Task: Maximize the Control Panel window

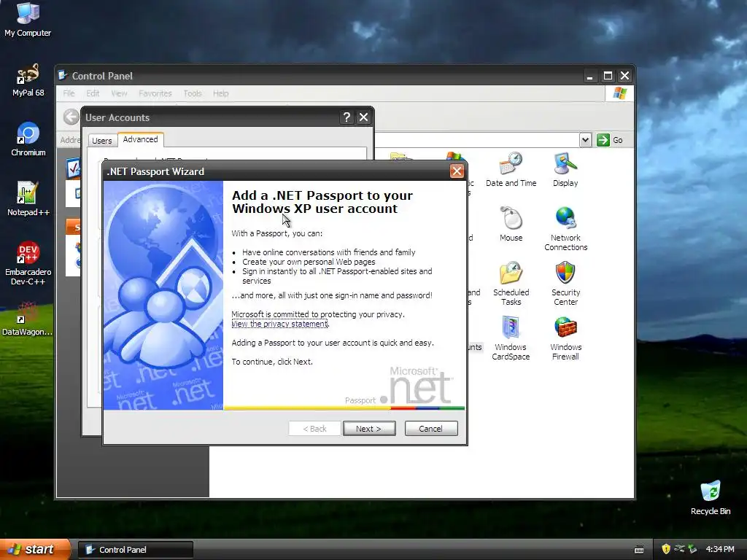Action: (x=608, y=76)
